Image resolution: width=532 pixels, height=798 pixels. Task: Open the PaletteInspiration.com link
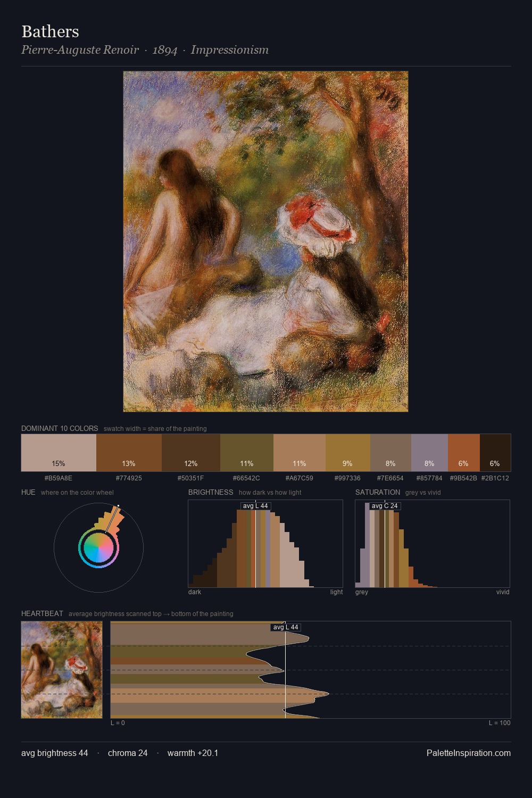coord(469,753)
